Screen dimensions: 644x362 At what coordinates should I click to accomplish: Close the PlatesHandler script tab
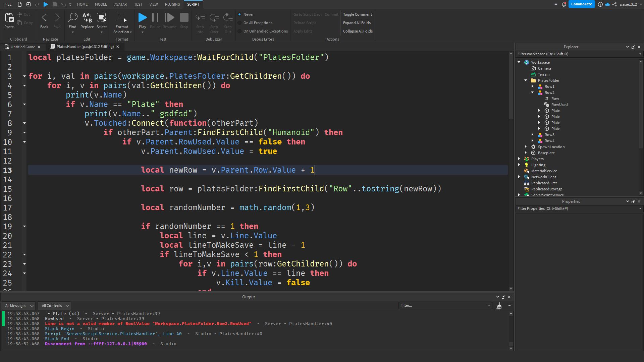tap(118, 47)
